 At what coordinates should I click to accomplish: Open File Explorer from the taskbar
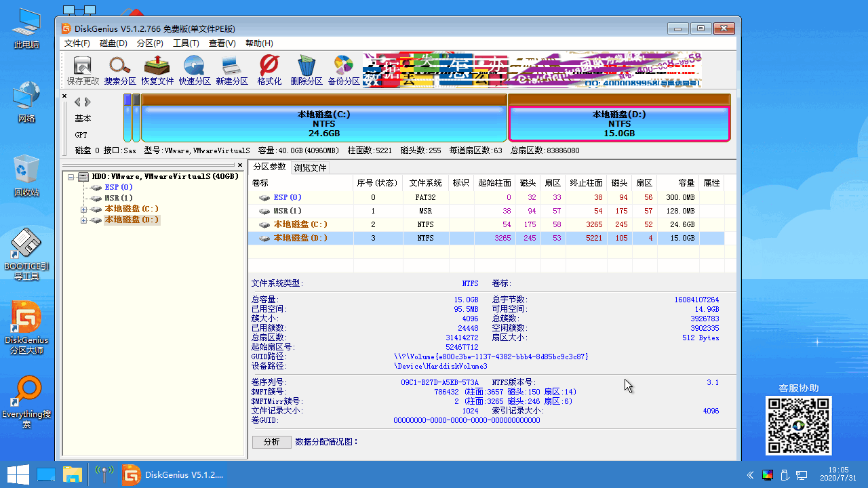pos(73,474)
